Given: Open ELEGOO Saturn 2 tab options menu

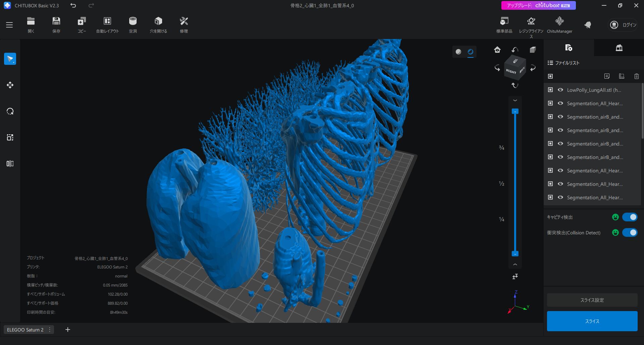Looking at the screenshot, I should point(50,330).
